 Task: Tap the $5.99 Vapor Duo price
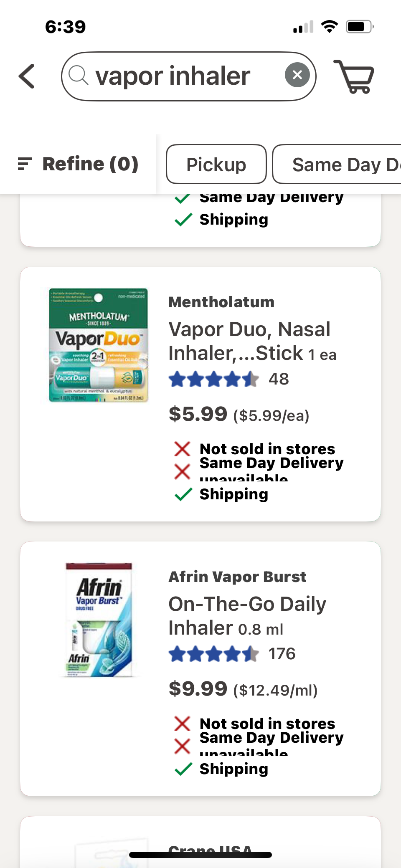(x=198, y=414)
